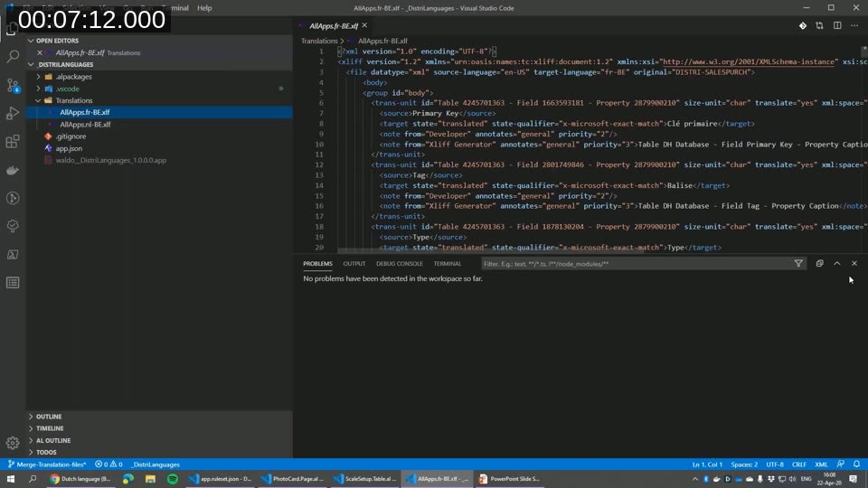
Task: Open the Help menu
Action: coord(204,8)
